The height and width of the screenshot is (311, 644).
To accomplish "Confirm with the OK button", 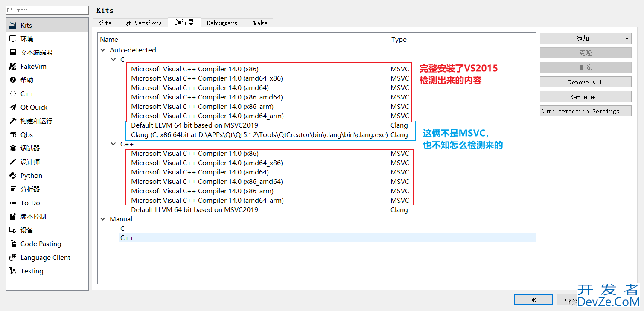I will click(x=533, y=299).
